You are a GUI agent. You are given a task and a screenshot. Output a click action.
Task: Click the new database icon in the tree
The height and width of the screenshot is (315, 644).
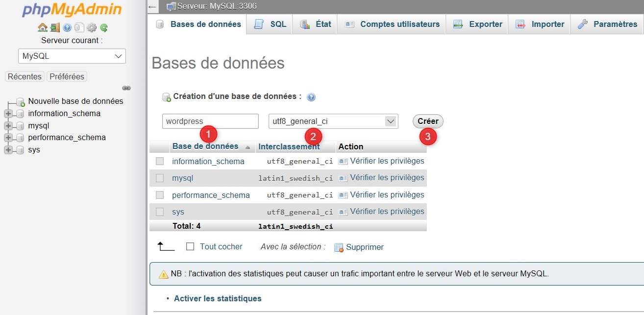21,102
